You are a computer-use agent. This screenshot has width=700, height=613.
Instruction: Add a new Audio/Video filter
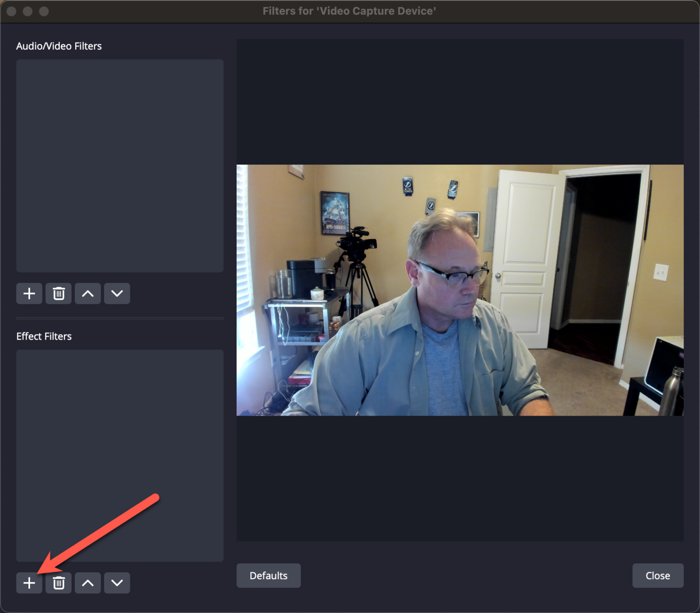[x=29, y=293]
